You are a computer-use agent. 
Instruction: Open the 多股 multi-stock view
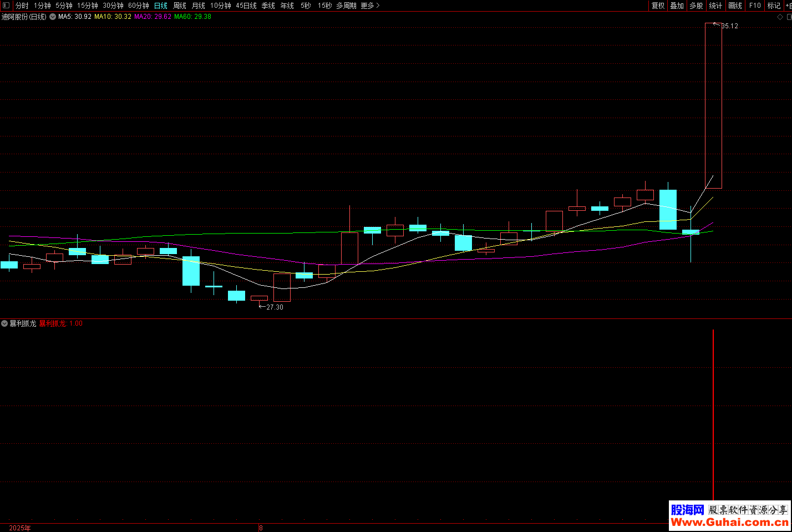[697, 6]
